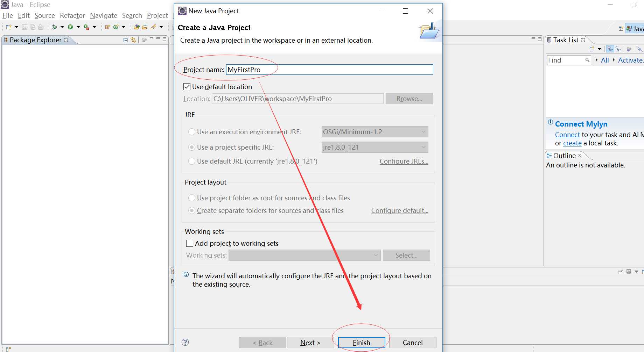Click the Save icon in Eclipse toolbar
Screen dimensions: 644x352
coord(24,27)
